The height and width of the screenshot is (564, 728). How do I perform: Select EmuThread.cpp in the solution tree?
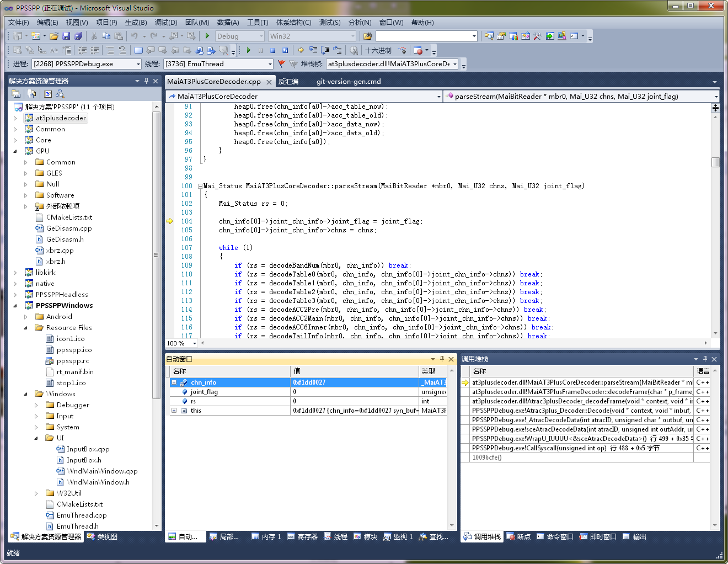pos(81,515)
